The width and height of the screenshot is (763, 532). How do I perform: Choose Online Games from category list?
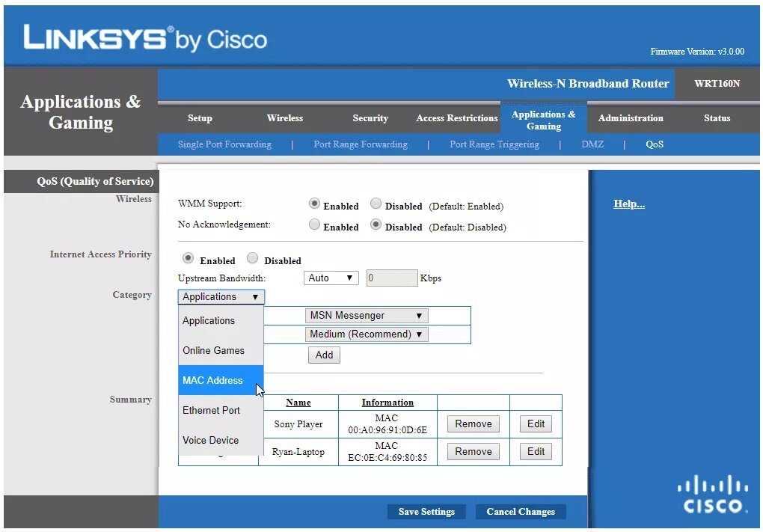221,350
